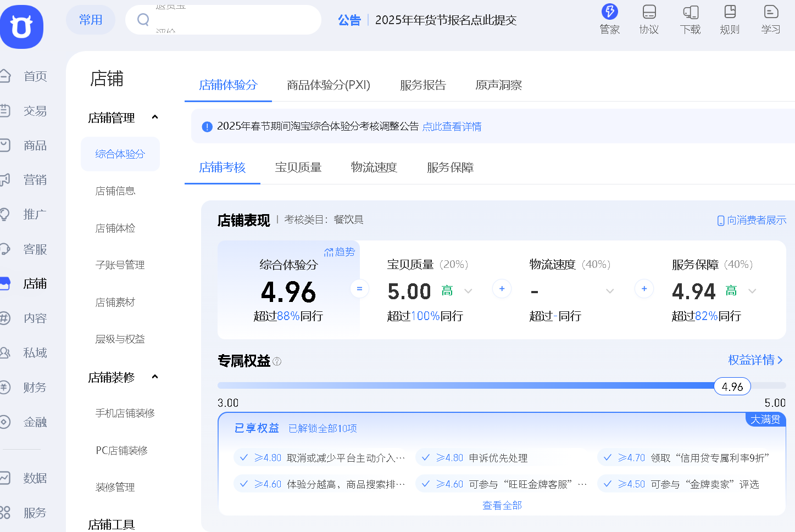Viewport: 795px width, 532px height.
Task: Open the 规则 icon in top bar
Action: [730, 12]
